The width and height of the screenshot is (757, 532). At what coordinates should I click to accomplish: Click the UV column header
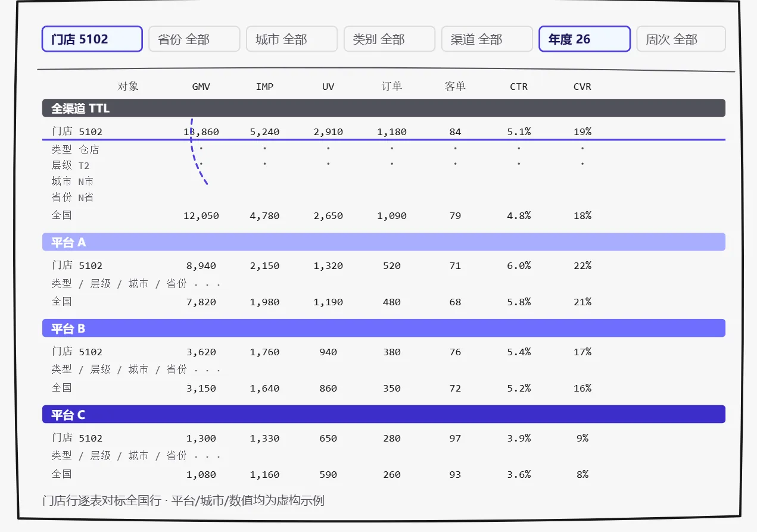328,87
